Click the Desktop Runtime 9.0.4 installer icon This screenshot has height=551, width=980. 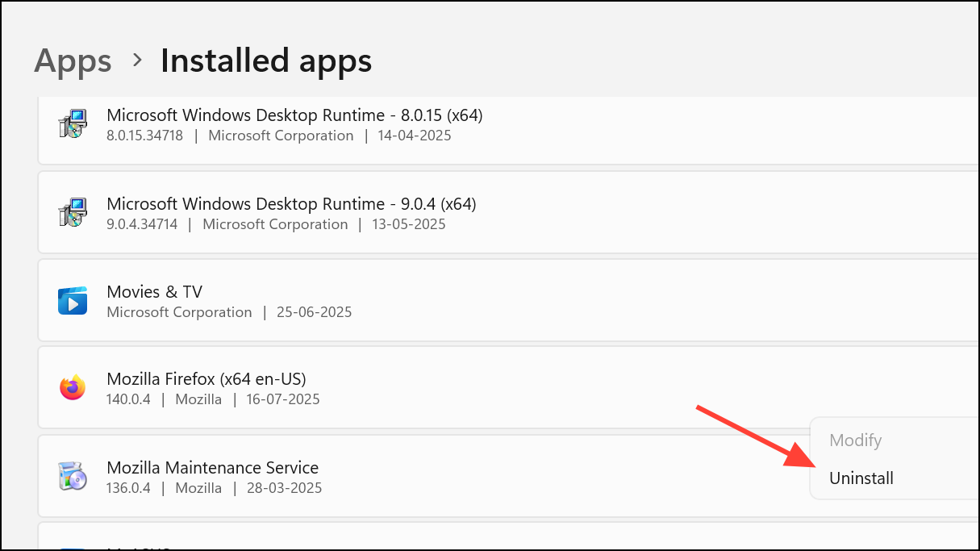[x=73, y=213]
